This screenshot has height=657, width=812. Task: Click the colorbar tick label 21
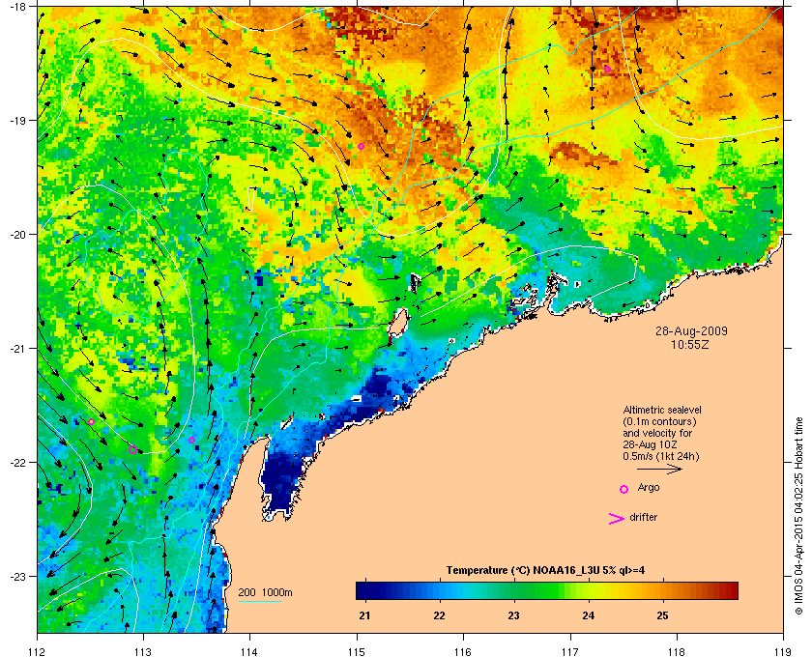tap(364, 616)
